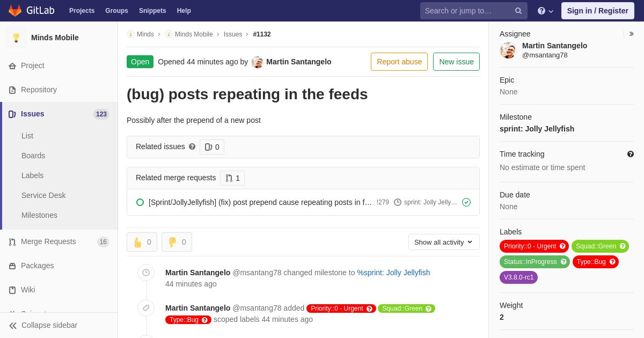This screenshot has height=338, width=644.
Task: Click the related issues count badge
Action: click(x=212, y=147)
